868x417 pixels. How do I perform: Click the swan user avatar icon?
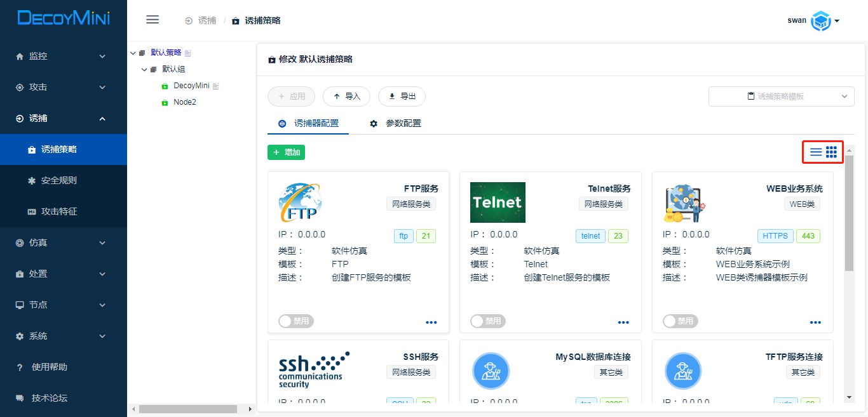click(x=821, y=21)
